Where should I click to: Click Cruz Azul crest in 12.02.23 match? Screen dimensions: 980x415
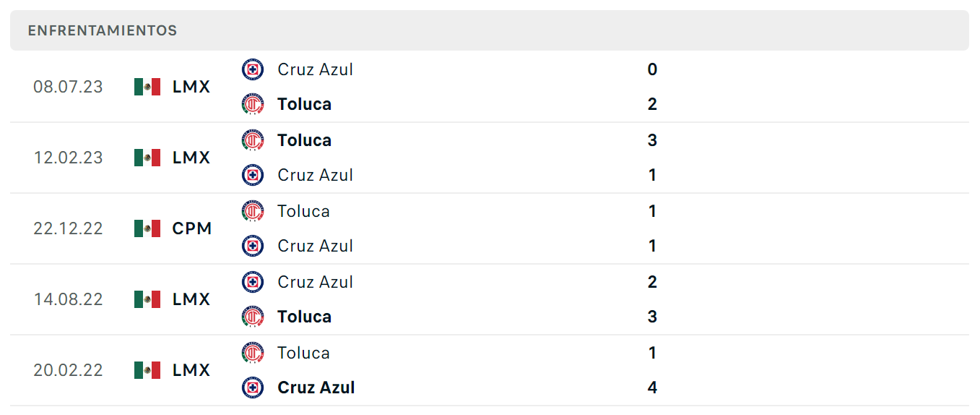click(x=253, y=175)
